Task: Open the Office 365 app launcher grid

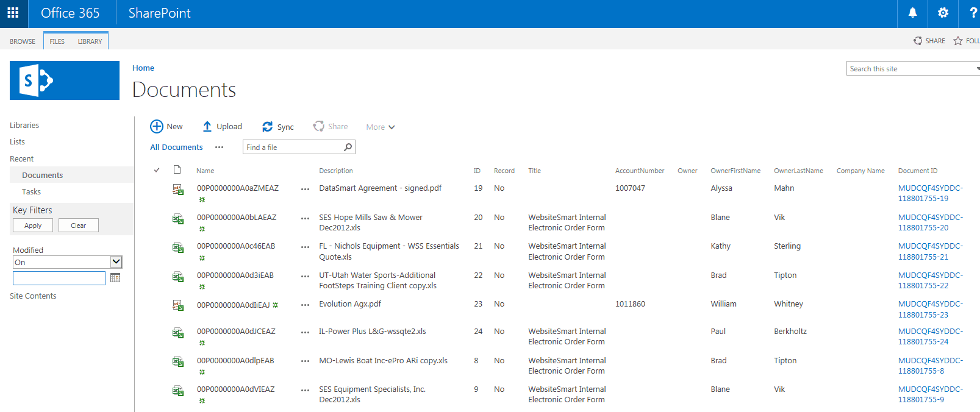Action: 13,13
